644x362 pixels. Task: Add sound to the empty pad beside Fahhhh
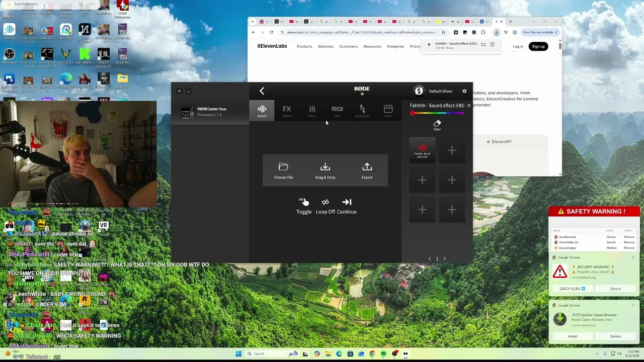point(452,150)
